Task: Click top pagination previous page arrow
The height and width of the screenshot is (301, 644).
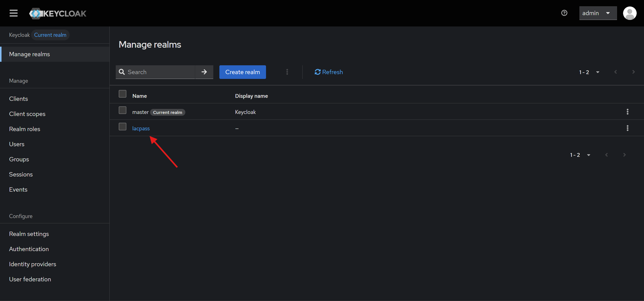Action: 616,72
